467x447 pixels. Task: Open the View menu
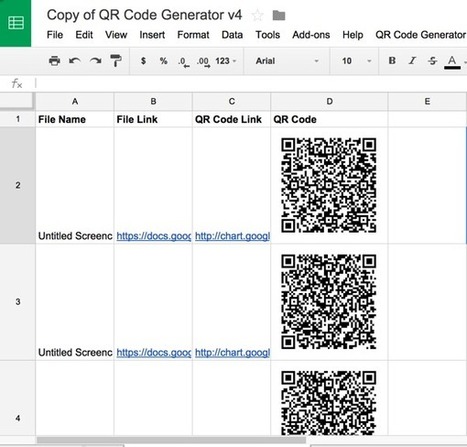click(x=116, y=35)
